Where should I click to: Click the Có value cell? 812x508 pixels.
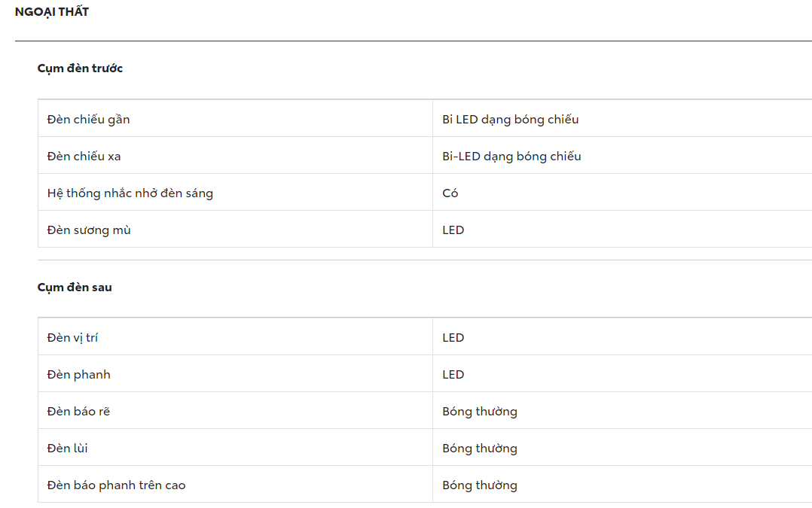(450, 193)
